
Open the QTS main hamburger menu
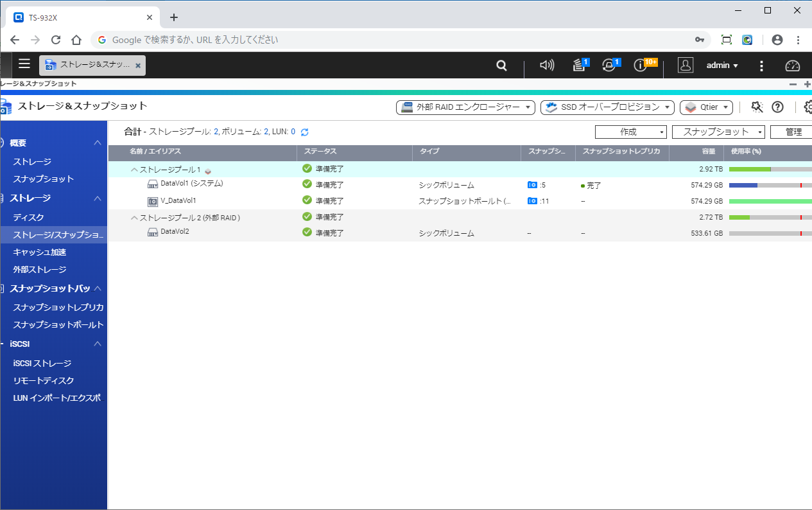[24, 64]
